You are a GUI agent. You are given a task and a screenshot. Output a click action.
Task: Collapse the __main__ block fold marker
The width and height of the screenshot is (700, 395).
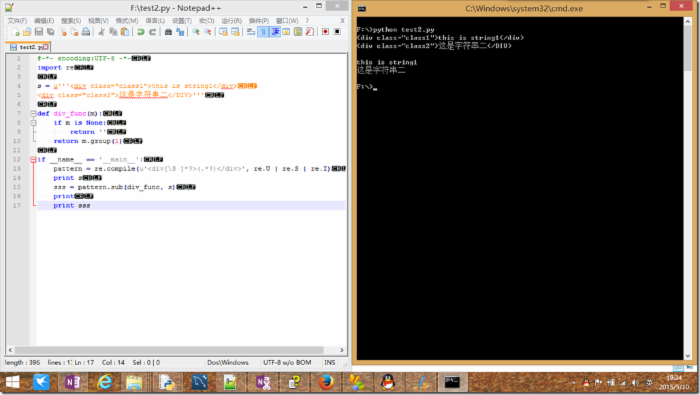tap(33, 159)
